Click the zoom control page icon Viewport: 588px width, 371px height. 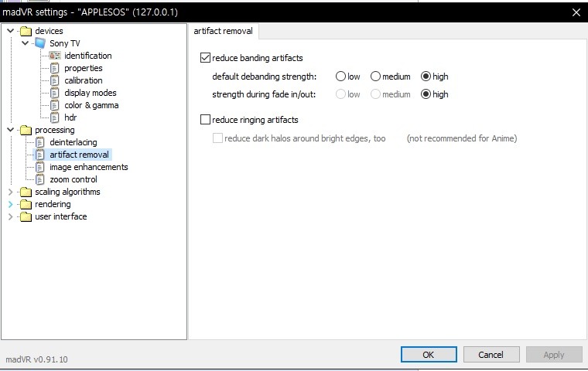click(40, 179)
